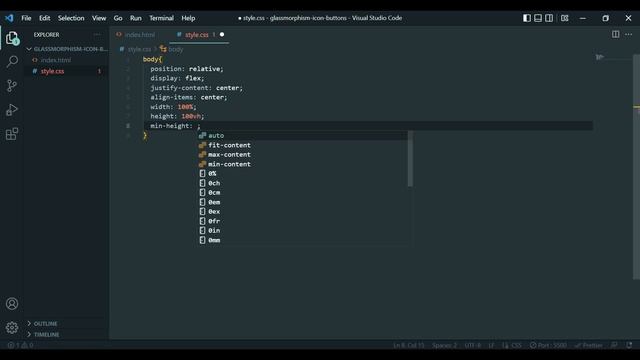Expand the TIMELINE section
640x360 pixels.
pos(67,334)
